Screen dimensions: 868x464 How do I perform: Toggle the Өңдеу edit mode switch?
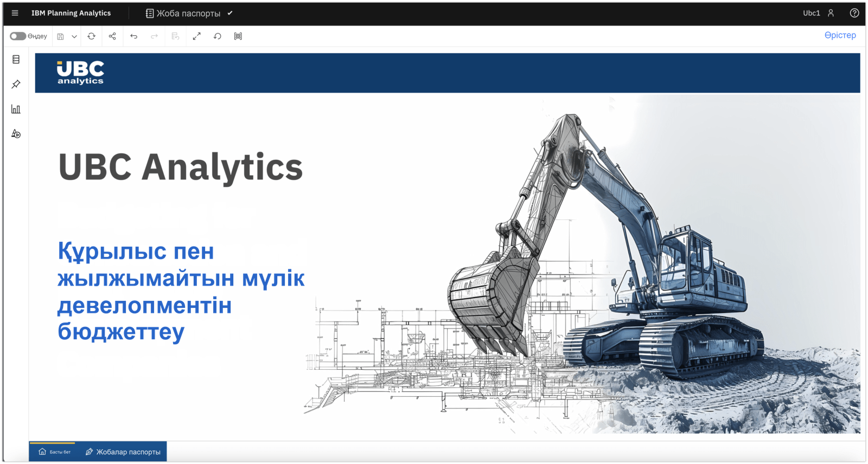coord(18,36)
